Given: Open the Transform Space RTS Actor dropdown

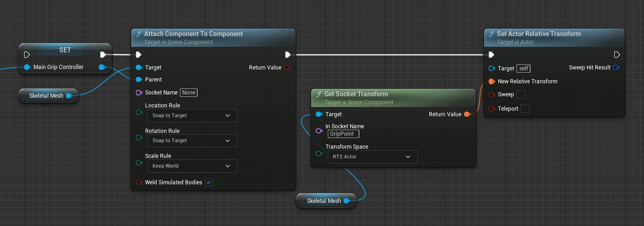Looking at the screenshot, I should (x=372, y=157).
